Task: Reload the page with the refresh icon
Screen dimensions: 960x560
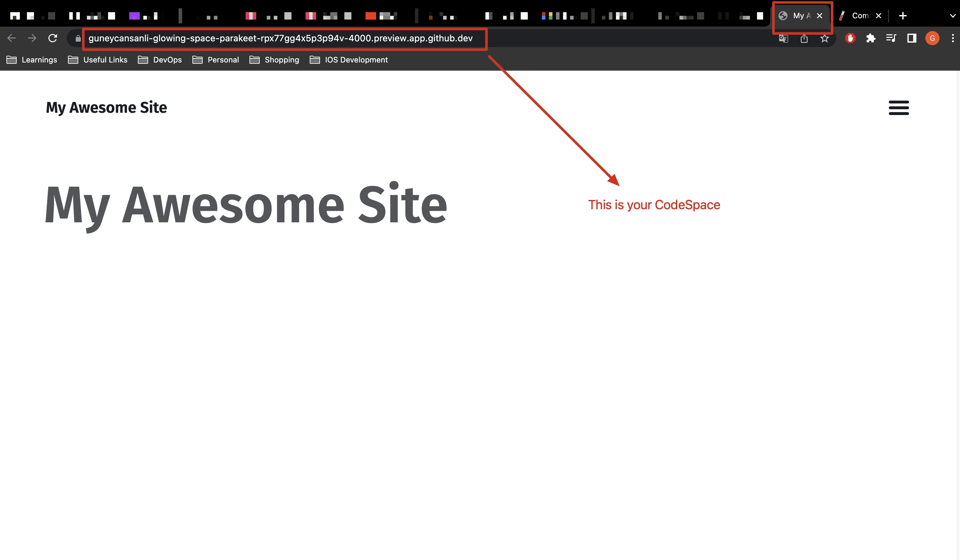Action: click(53, 38)
